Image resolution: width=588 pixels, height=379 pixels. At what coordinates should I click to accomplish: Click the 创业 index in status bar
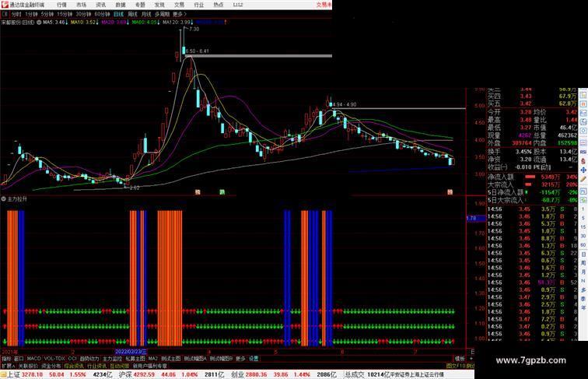click(x=237, y=374)
